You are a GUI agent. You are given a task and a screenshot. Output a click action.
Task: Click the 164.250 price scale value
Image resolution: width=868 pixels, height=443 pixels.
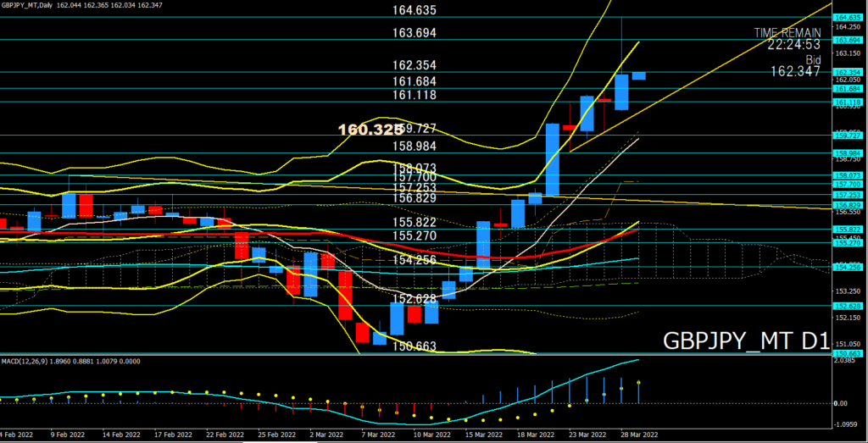(847, 26)
